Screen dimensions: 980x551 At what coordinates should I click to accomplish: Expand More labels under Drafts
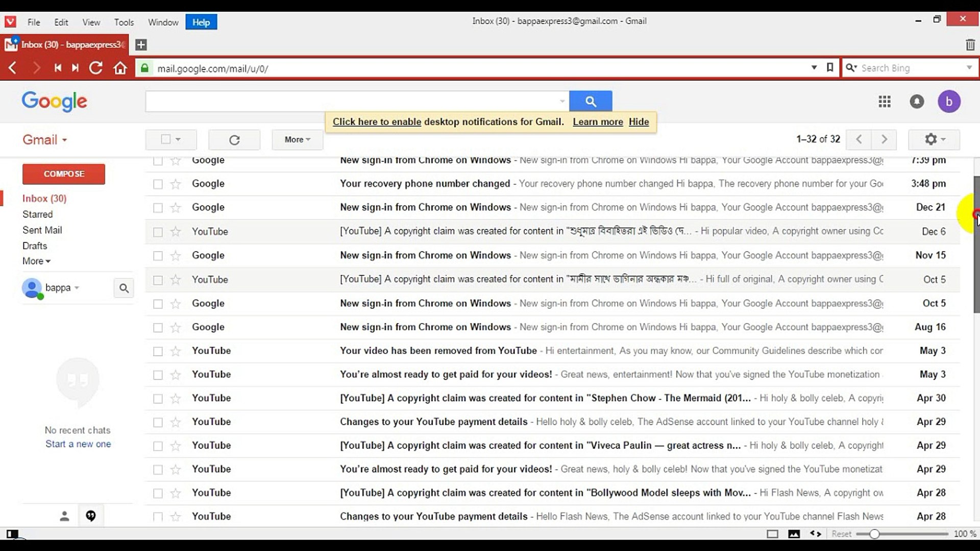[x=35, y=261]
